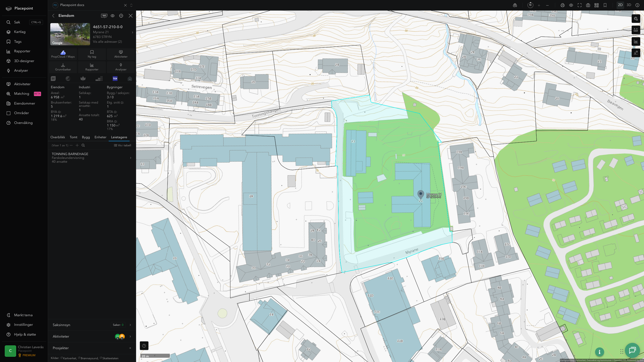Viewport: 644px width, 362px height.
Task: Click the BR registry source icon
Action: point(53,79)
